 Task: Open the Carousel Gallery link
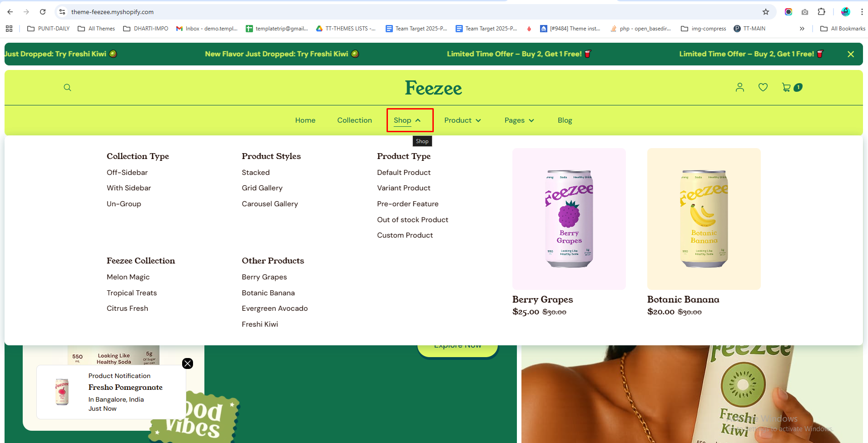tap(270, 204)
